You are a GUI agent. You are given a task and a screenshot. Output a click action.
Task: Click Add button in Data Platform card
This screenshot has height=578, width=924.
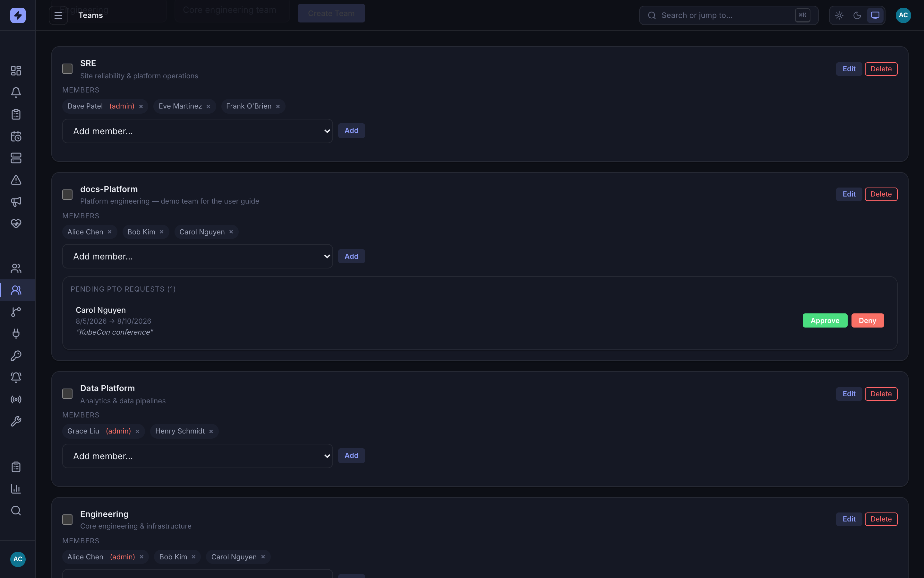pyautogui.click(x=351, y=456)
